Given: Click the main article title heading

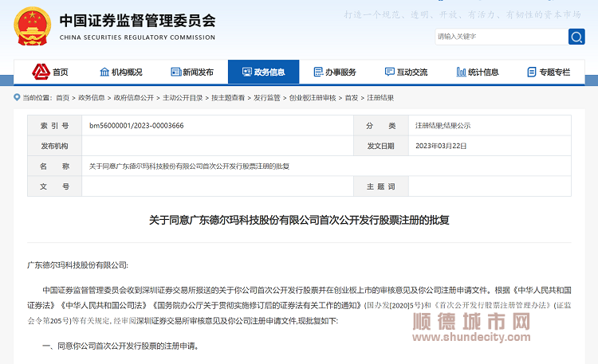Looking at the screenshot, I should coord(299,220).
